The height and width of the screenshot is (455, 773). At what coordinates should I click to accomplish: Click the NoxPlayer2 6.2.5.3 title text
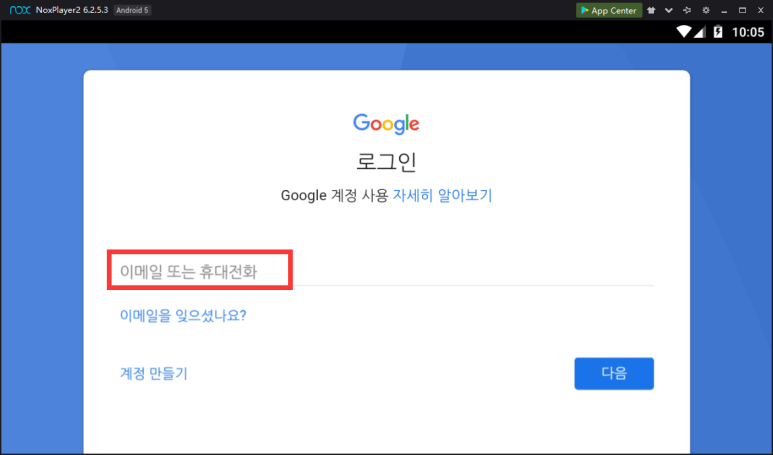coord(71,10)
